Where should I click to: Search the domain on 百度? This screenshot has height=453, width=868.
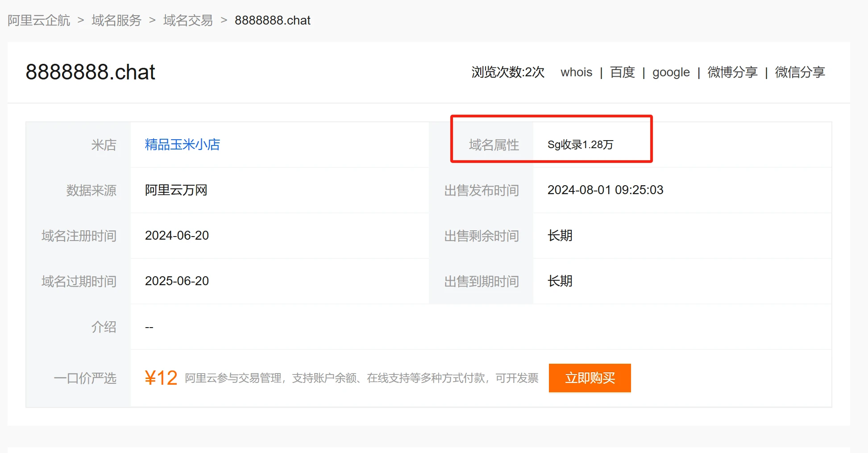[622, 72]
